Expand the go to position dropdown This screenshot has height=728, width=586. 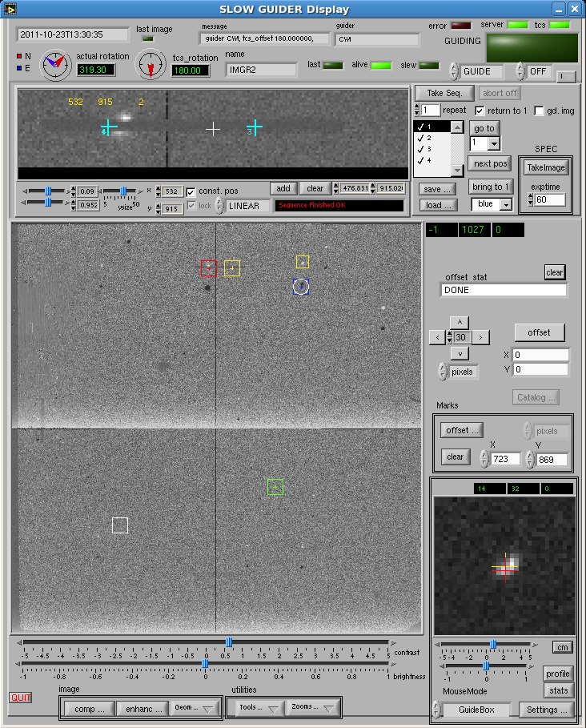coord(485,143)
